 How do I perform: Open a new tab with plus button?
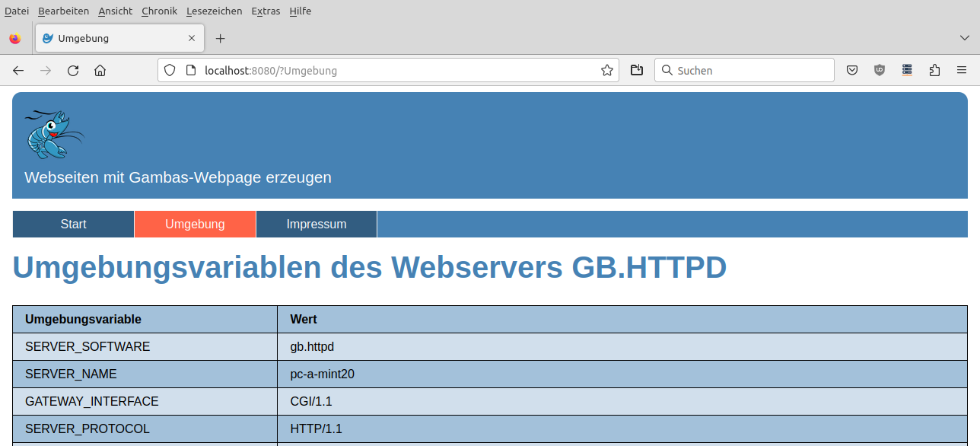[x=220, y=39]
